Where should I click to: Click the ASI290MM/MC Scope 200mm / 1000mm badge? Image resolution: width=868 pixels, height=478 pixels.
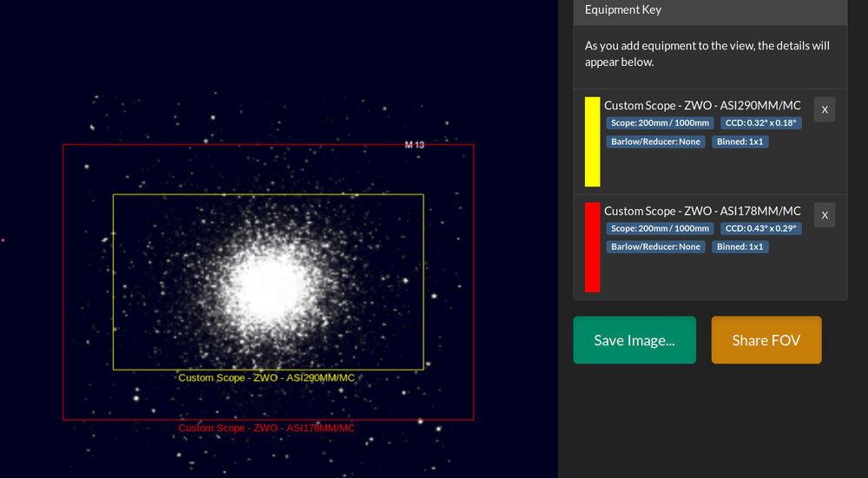tap(660, 123)
